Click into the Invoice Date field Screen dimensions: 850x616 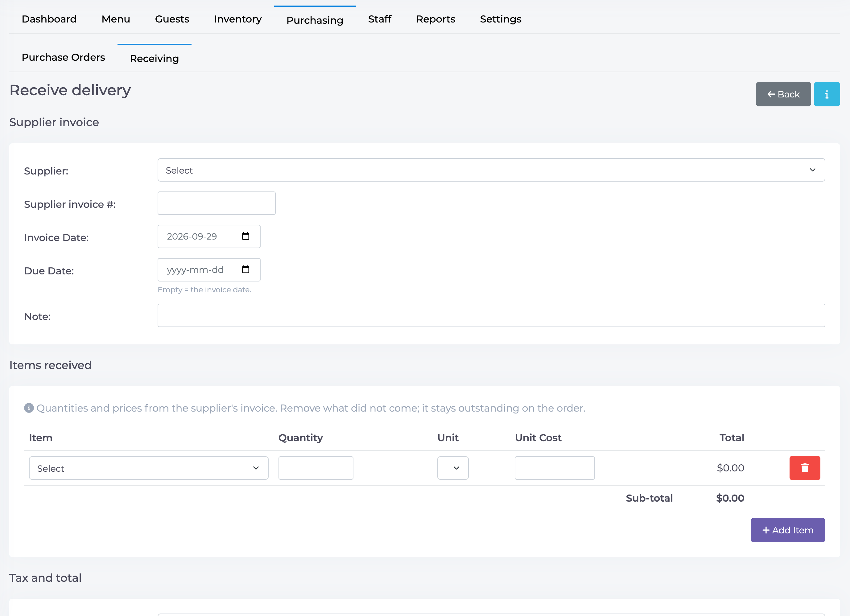pos(209,236)
